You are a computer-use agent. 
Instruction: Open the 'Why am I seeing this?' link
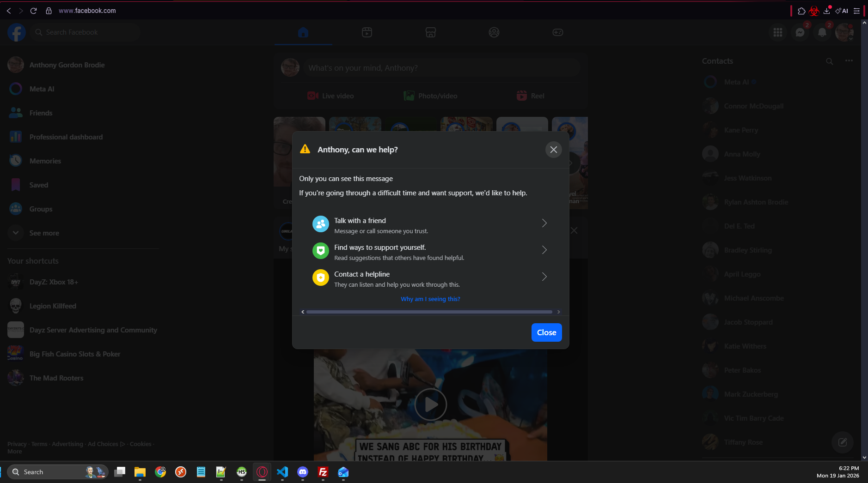(x=430, y=299)
